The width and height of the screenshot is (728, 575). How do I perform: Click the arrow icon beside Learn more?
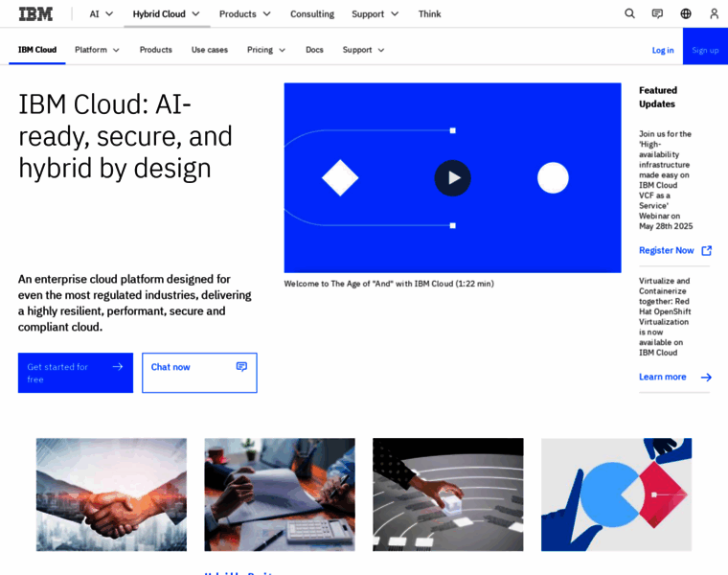click(x=706, y=378)
